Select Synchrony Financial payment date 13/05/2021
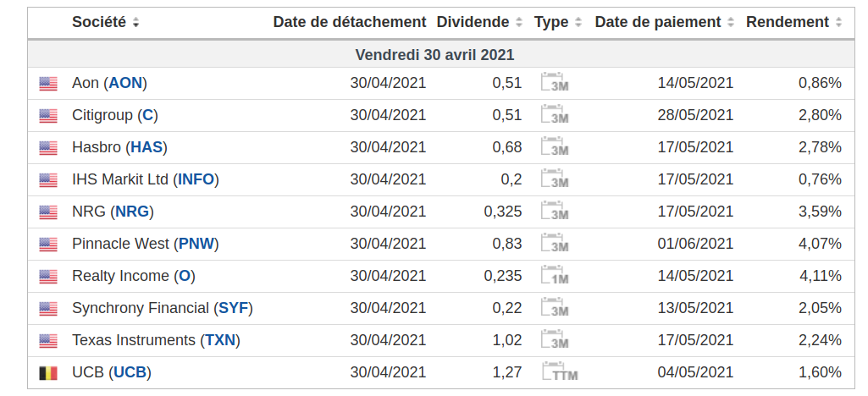The image size is (868, 396). 695,307
